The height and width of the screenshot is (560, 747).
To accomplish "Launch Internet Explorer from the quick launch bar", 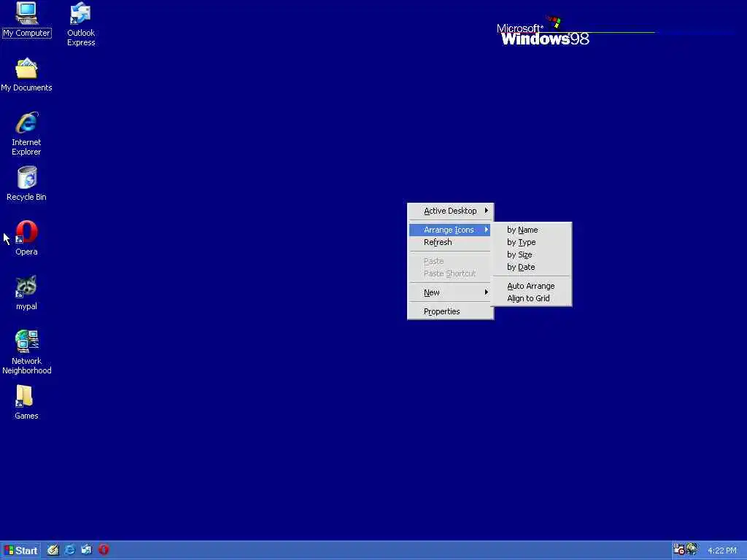I will tap(69, 550).
